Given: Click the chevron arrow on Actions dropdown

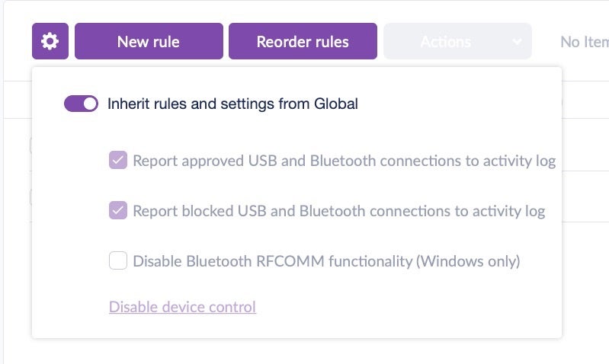Looking at the screenshot, I should pos(518,42).
